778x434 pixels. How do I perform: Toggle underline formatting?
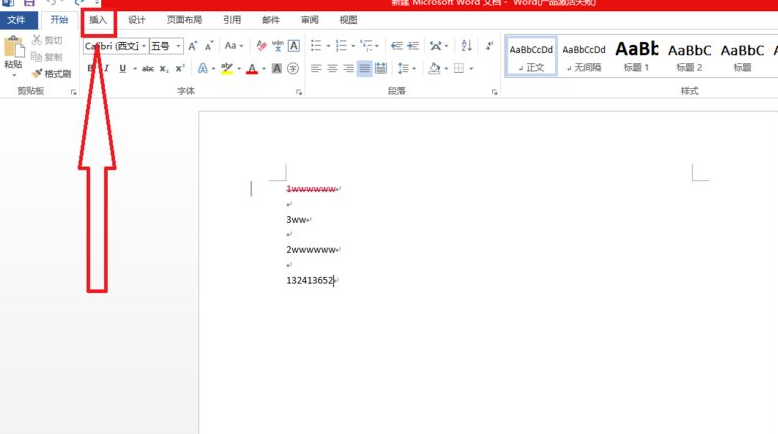[x=122, y=69]
